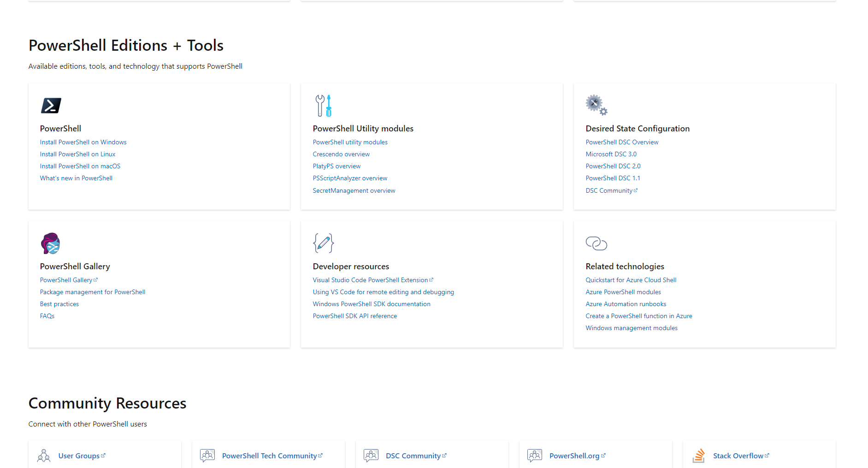Click the Desired State Configuration heading
The height and width of the screenshot is (468, 868).
tap(638, 129)
